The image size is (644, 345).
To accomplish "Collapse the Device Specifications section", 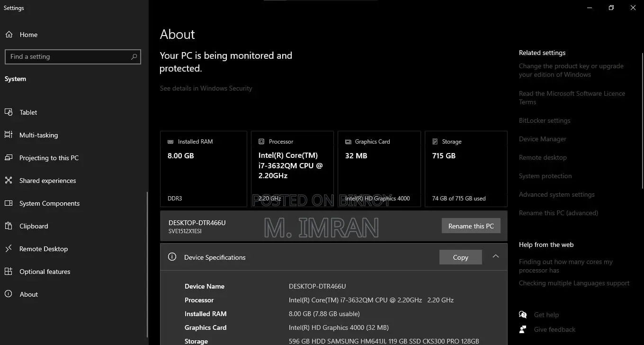I will tap(496, 256).
